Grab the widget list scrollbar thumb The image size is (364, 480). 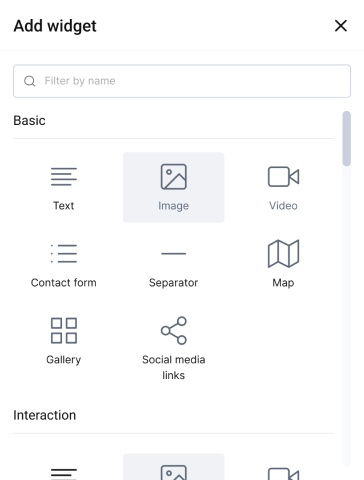(347, 138)
